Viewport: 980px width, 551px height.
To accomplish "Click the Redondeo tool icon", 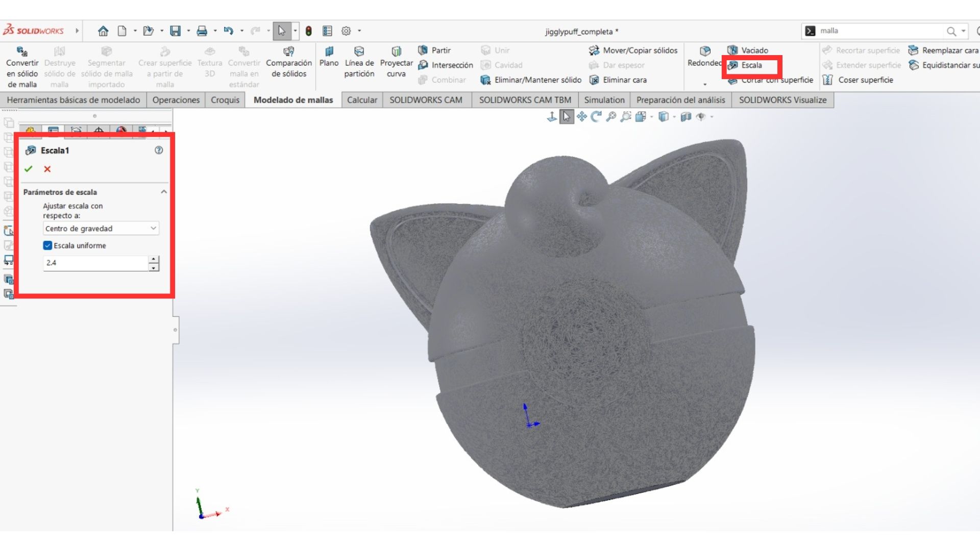I will [x=705, y=51].
